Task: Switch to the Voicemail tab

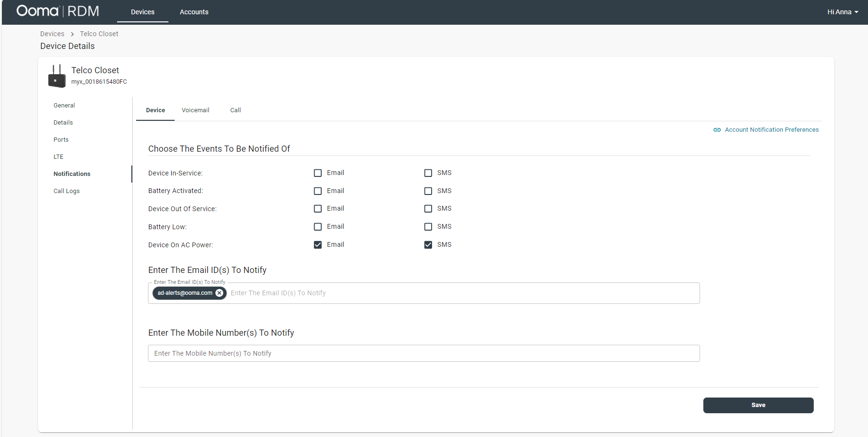Action: [195, 110]
